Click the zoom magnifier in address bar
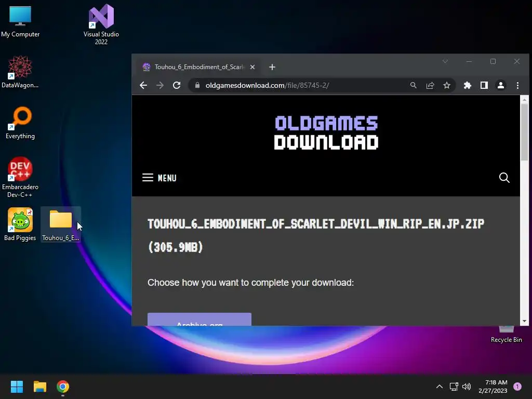This screenshot has width=532, height=399. [x=413, y=85]
